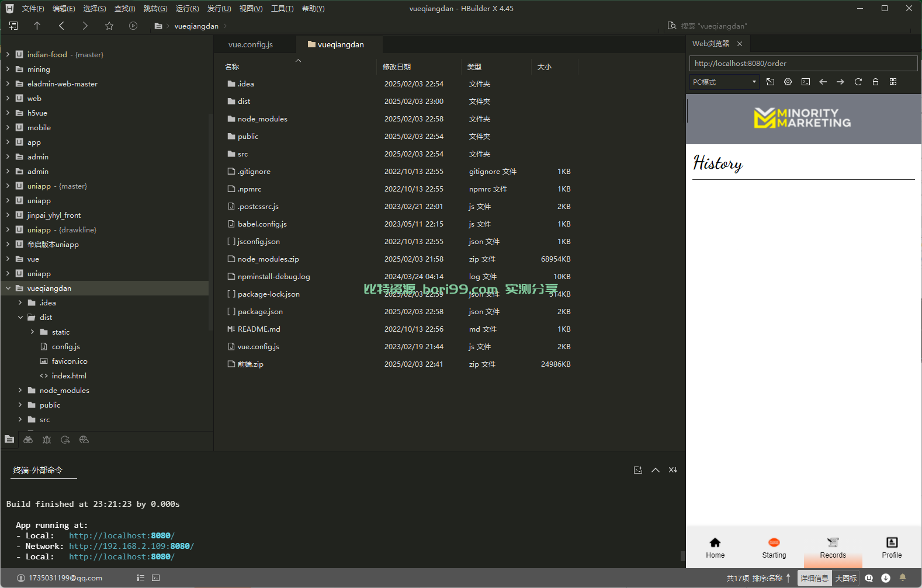This screenshot has height=588, width=922.
Task: Click vueqiangdan in the breadcrumb path
Action: click(x=196, y=26)
